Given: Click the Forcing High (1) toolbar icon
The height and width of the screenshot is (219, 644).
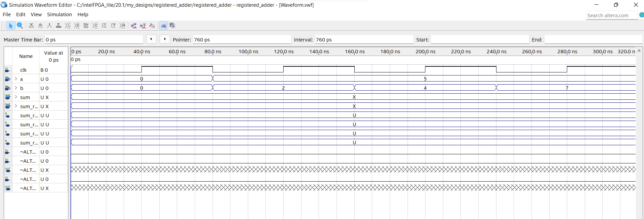Looking at the screenshot, I should pyautogui.click(x=50, y=26).
